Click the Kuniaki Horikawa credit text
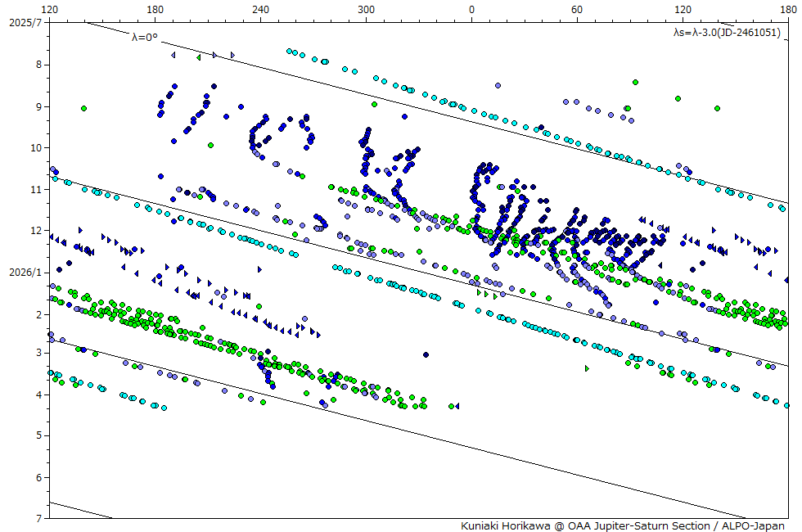 tap(622, 525)
